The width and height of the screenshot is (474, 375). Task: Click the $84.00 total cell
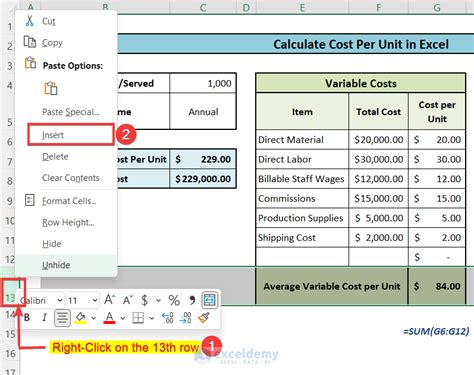[437, 286]
